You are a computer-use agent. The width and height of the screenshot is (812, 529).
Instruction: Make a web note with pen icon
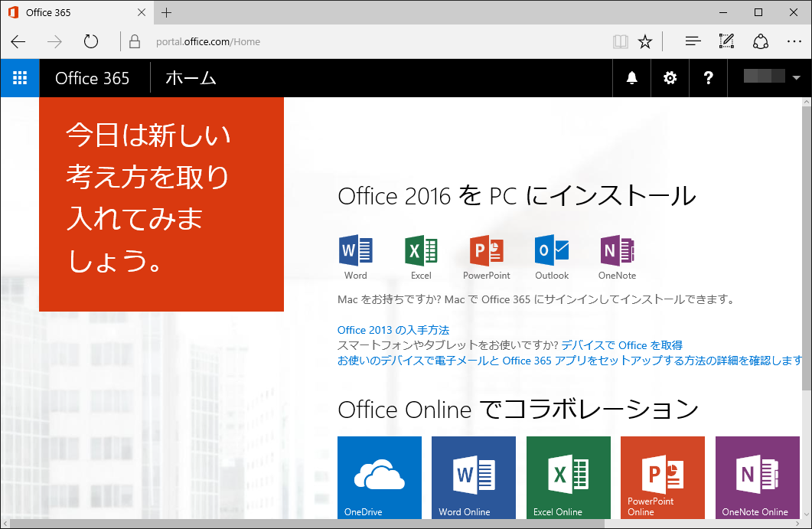[x=726, y=41]
